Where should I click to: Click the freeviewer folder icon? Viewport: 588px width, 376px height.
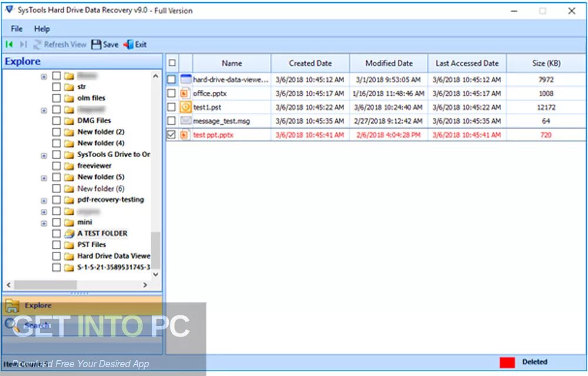[x=69, y=165]
